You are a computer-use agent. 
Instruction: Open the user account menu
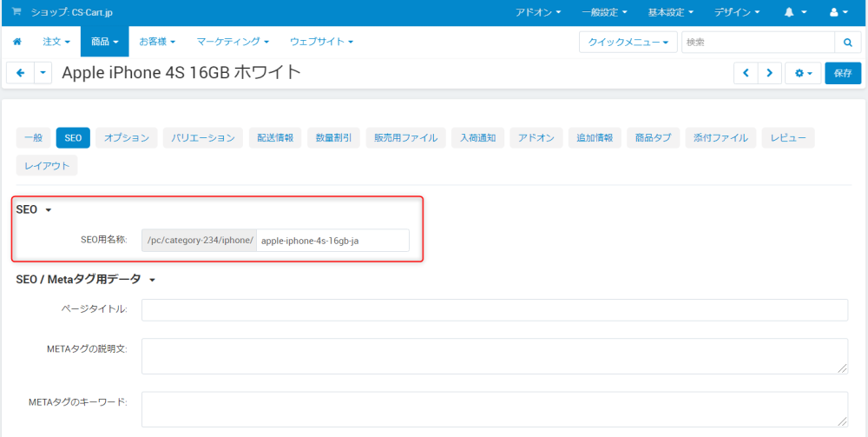point(839,12)
